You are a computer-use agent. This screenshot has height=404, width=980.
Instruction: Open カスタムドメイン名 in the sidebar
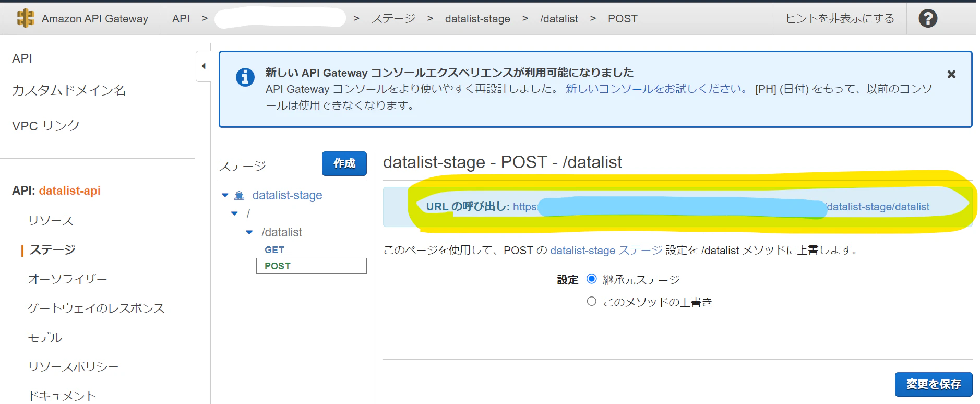point(69,90)
